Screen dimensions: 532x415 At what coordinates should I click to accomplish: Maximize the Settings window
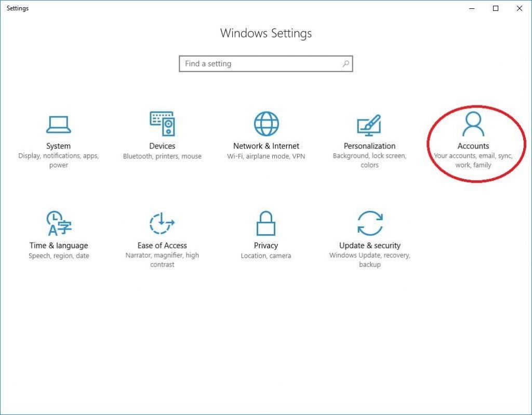click(495, 8)
